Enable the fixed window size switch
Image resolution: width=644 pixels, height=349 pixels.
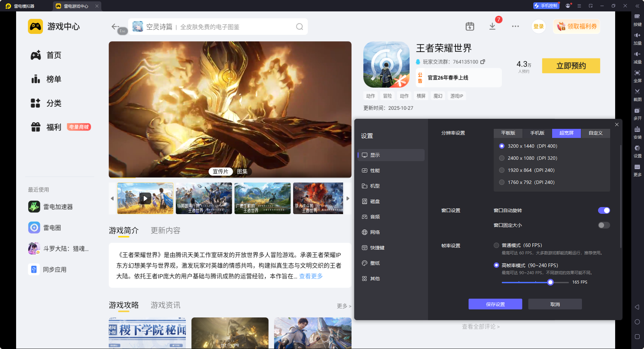click(x=604, y=225)
